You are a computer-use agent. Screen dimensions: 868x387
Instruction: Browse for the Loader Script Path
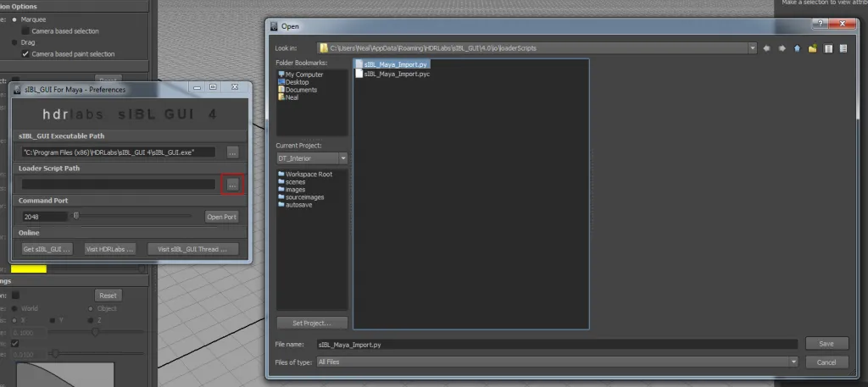click(232, 184)
